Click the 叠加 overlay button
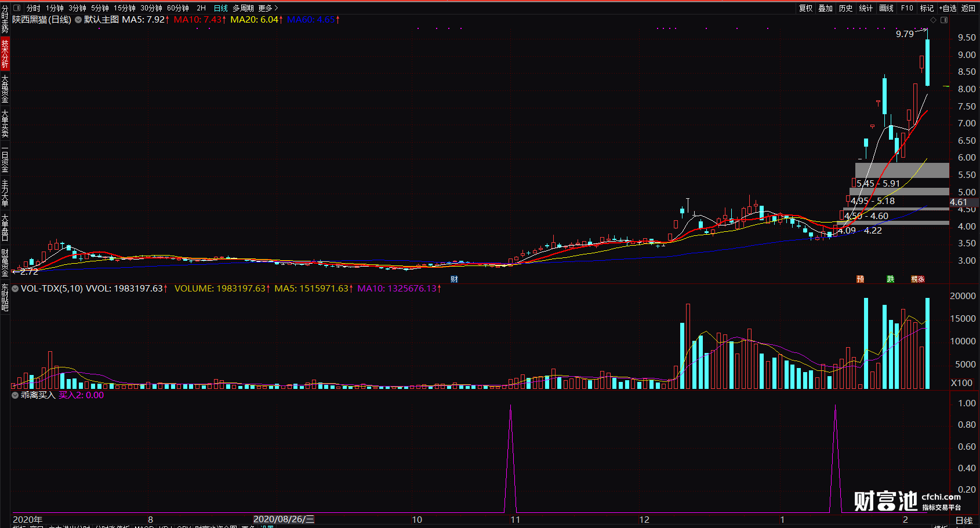The width and height of the screenshot is (980, 528). 826,8
